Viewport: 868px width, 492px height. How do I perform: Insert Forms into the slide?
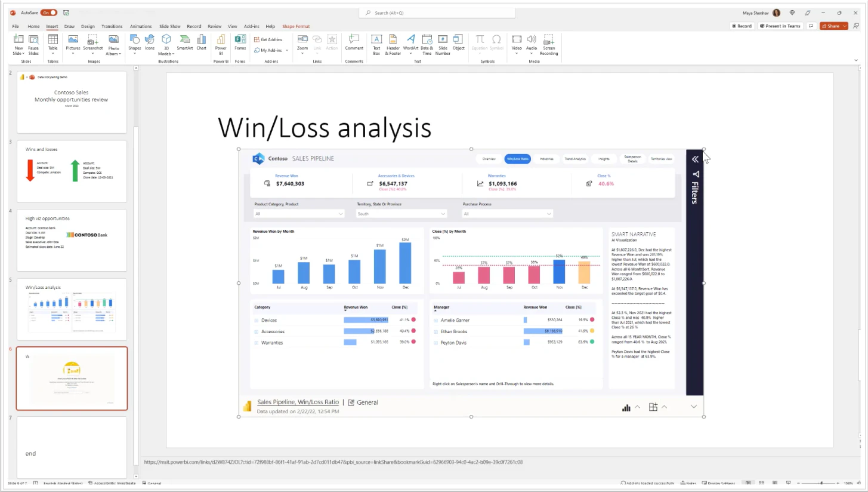[240, 43]
